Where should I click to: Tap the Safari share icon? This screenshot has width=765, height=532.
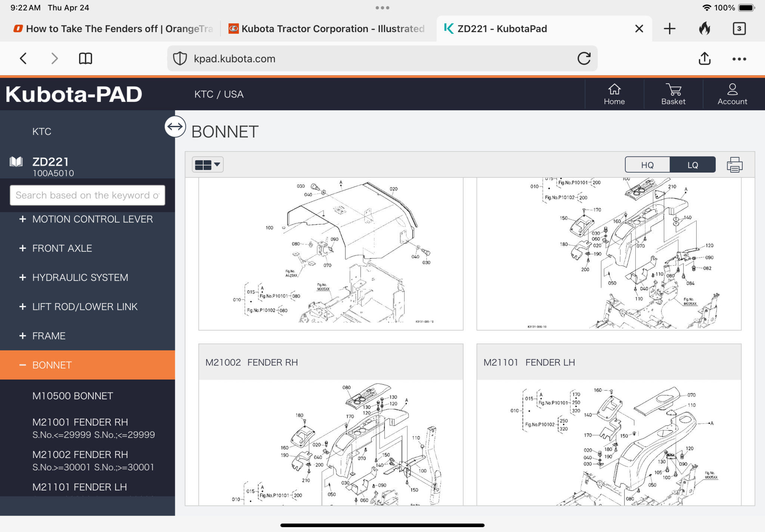point(704,59)
